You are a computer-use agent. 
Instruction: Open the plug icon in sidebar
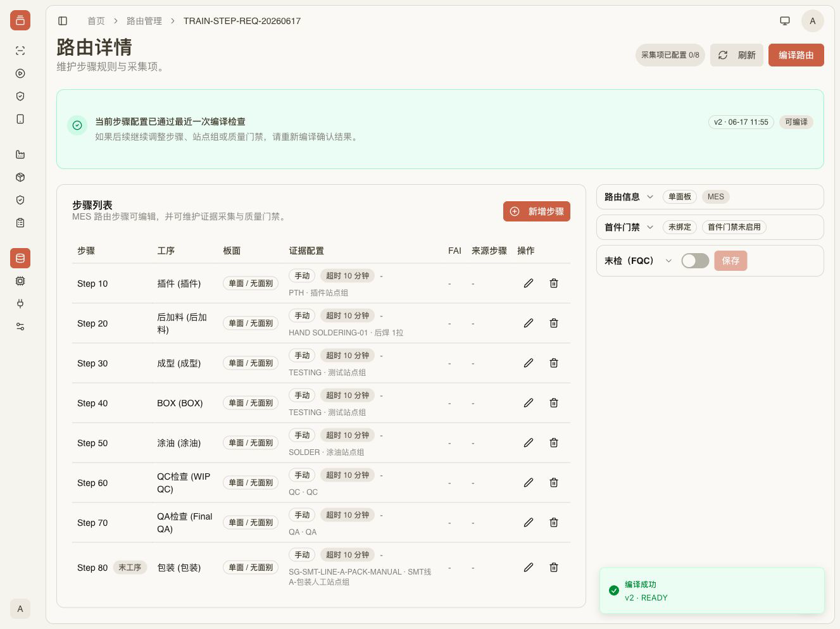20,304
